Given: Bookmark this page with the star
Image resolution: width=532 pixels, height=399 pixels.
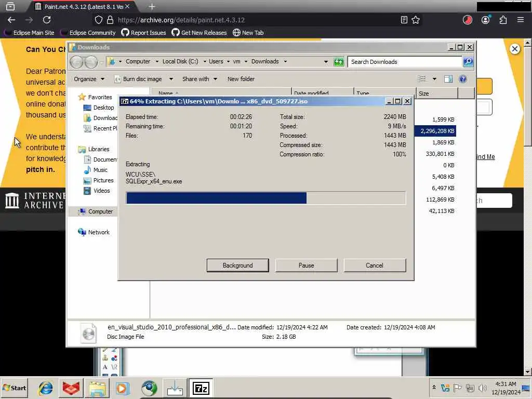Looking at the screenshot, I should (416, 20).
